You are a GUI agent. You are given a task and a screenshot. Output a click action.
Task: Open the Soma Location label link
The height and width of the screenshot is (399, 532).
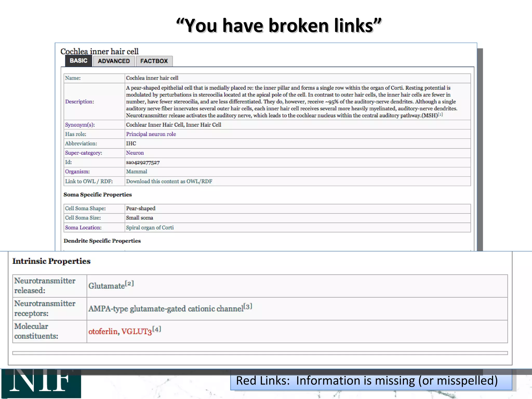[x=83, y=228]
